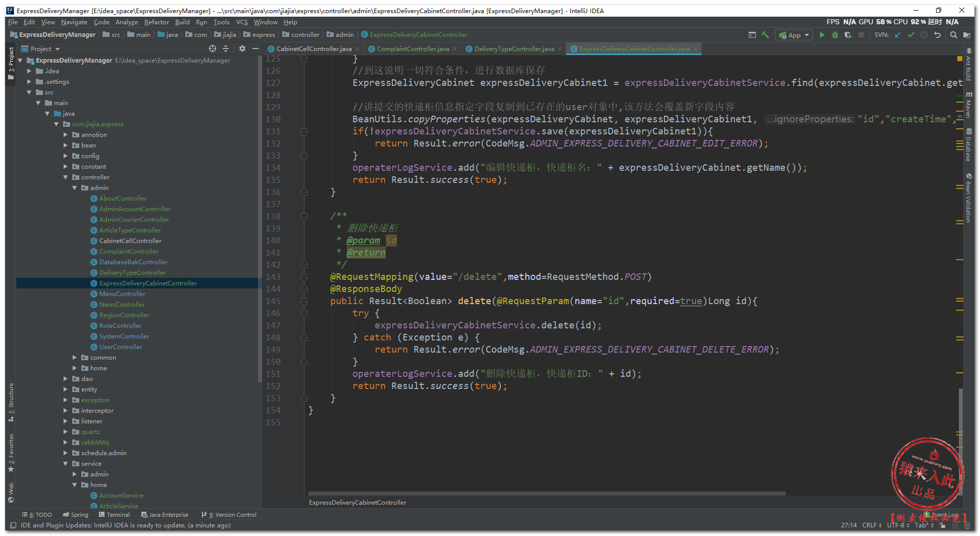
Task: Close the ComplaintController.java tab
Action: point(454,49)
